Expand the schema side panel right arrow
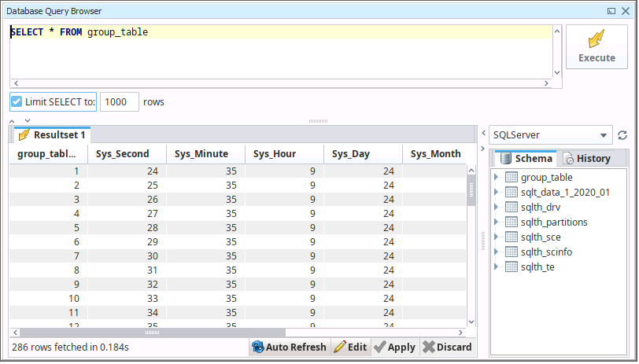This screenshot has width=639, height=364. pyautogui.click(x=483, y=149)
